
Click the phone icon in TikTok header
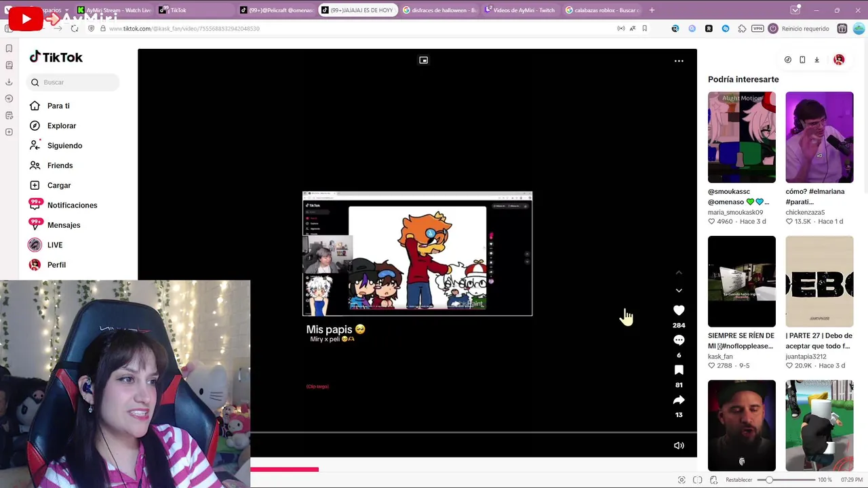click(802, 60)
